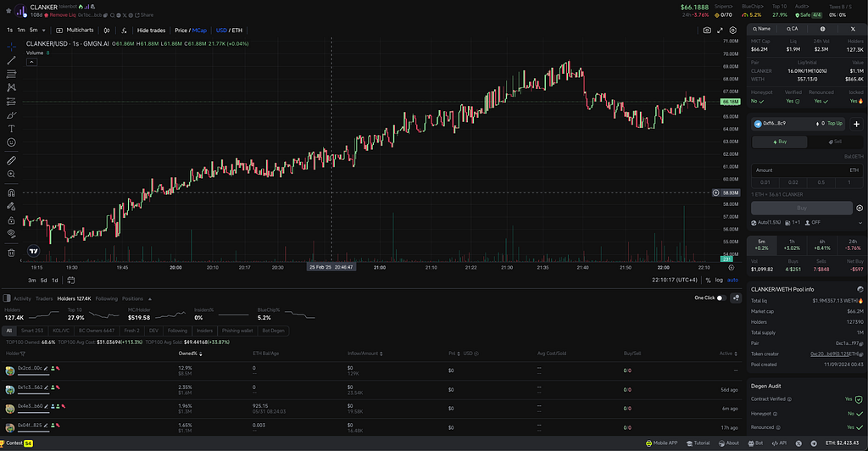This screenshot has height=451, width=868.
Task: Filter holders by Phishing wallet
Action: pos(237,331)
